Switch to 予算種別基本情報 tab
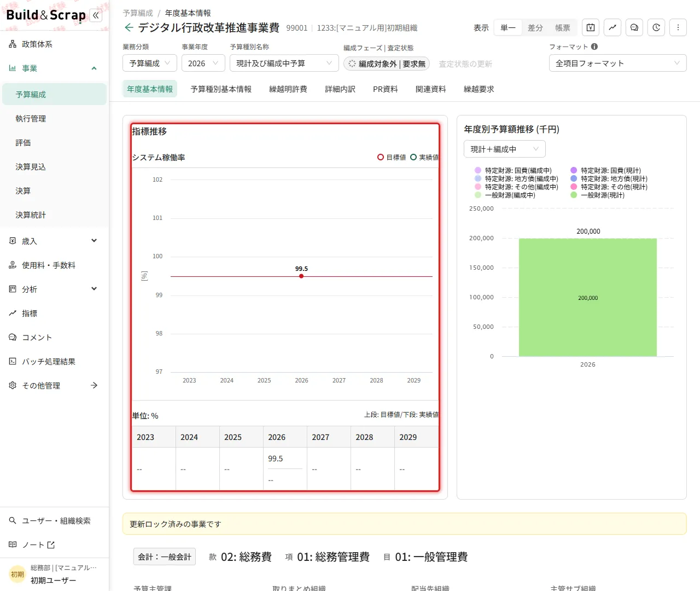 click(221, 89)
